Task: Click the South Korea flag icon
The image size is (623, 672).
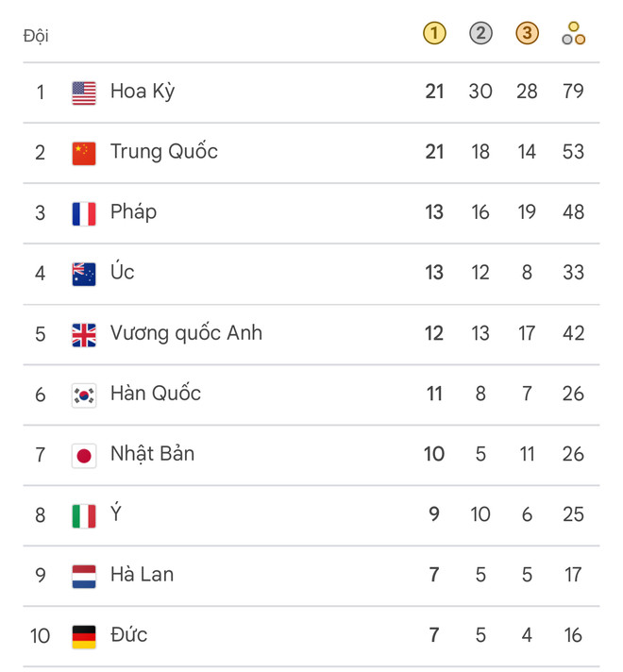Action: [84, 395]
